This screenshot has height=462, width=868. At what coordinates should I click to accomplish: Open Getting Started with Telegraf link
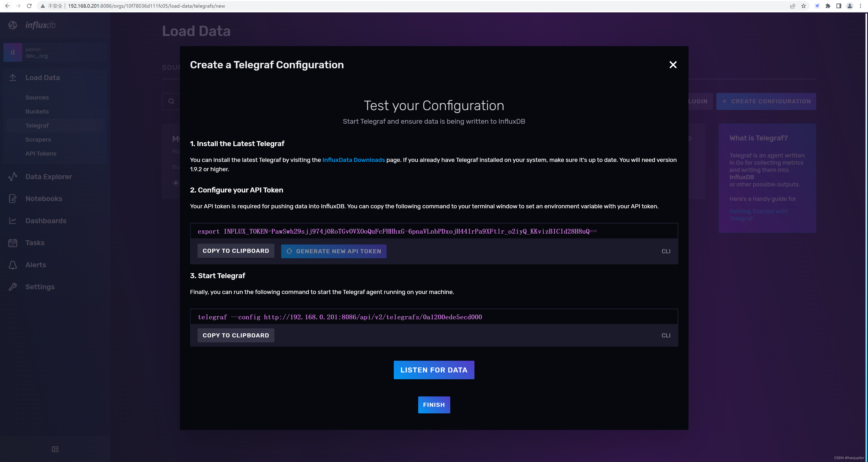point(759,215)
